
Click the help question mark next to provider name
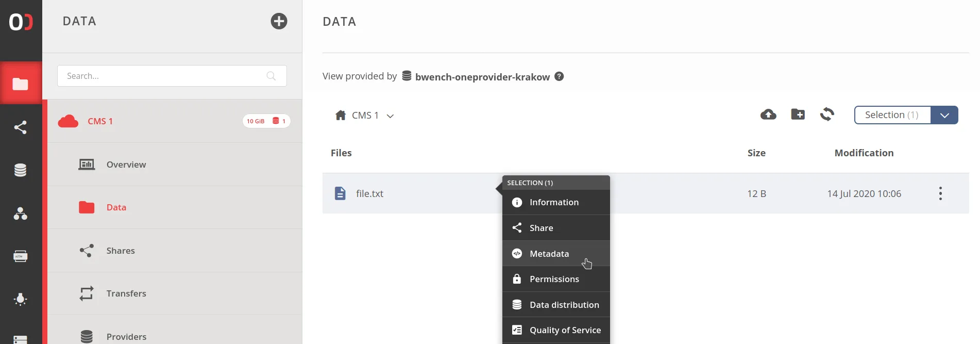click(559, 76)
